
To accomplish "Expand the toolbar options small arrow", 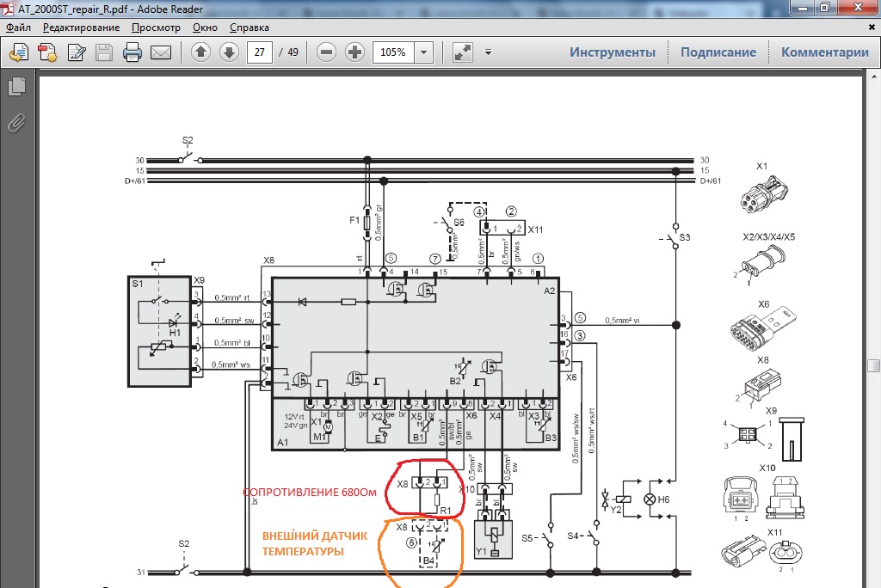I will [x=489, y=52].
